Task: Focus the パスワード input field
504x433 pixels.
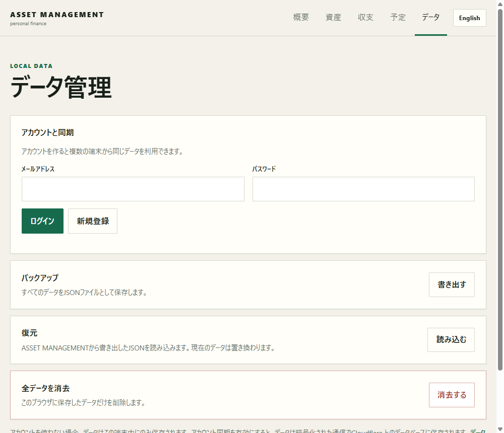Action: pos(363,189)
